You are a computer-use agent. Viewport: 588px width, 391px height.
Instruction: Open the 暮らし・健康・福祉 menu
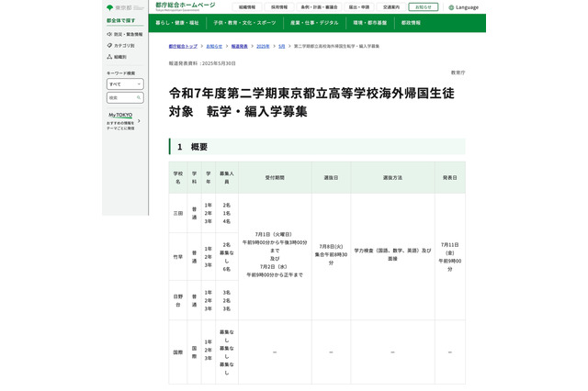pyautogui.click(x=177, y=22)
